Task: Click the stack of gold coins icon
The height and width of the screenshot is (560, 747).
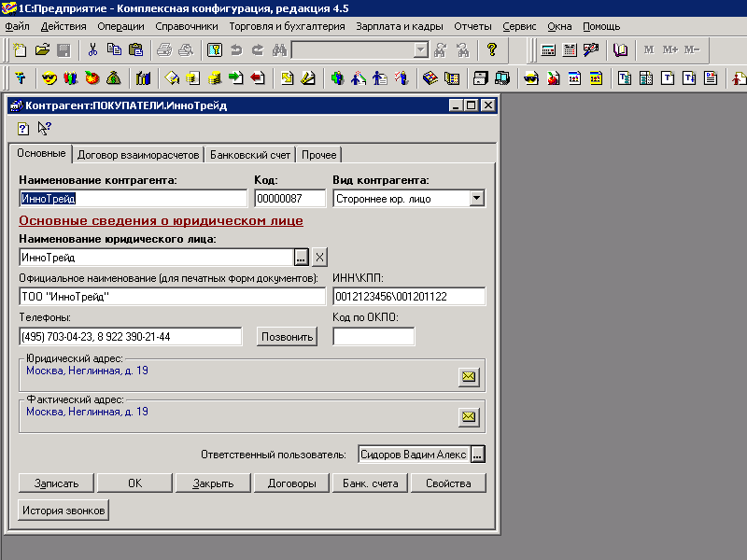Action: point(215,78)
